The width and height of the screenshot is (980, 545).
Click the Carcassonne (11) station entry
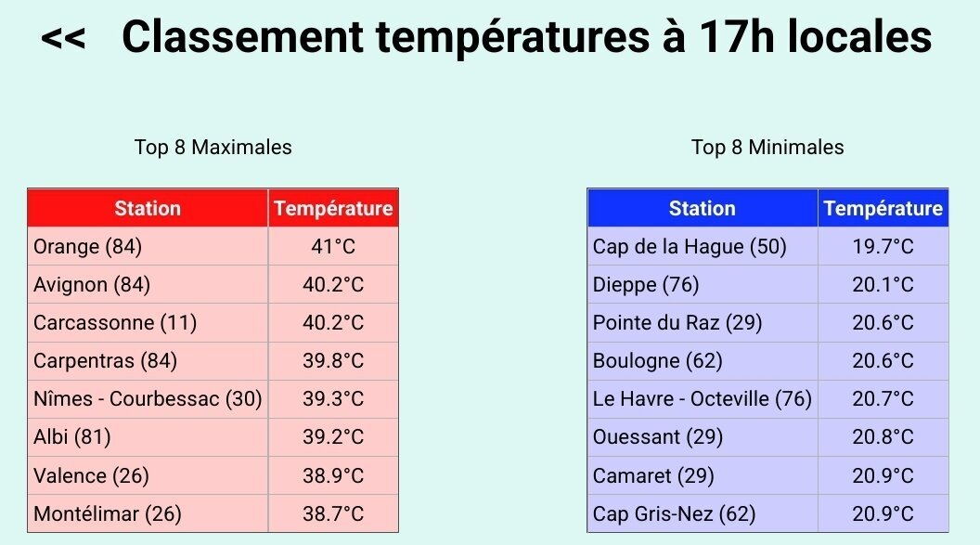coord(115,323)
